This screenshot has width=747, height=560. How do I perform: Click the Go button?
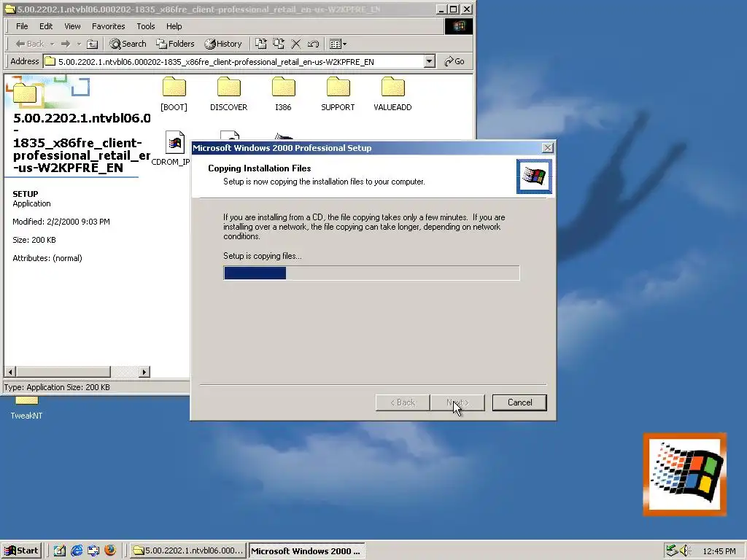tap(454, 61)
